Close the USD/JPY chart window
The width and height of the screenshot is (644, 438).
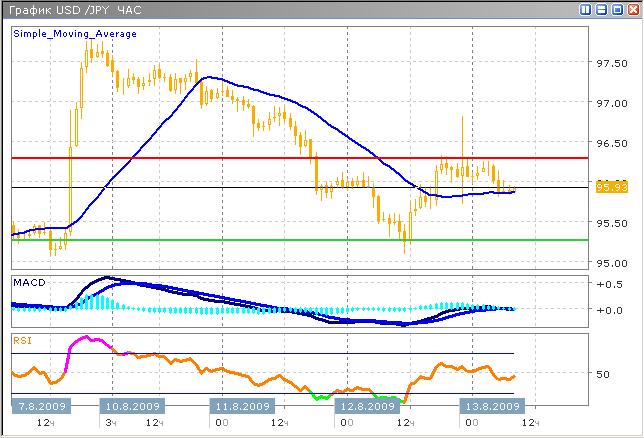[632, 9]
